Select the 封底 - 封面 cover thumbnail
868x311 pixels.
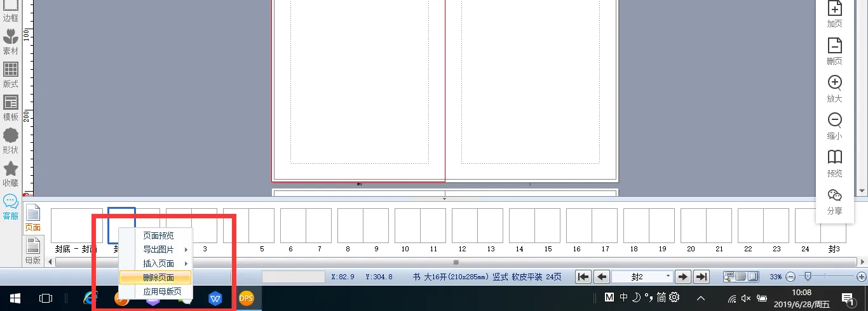[77, 226]
